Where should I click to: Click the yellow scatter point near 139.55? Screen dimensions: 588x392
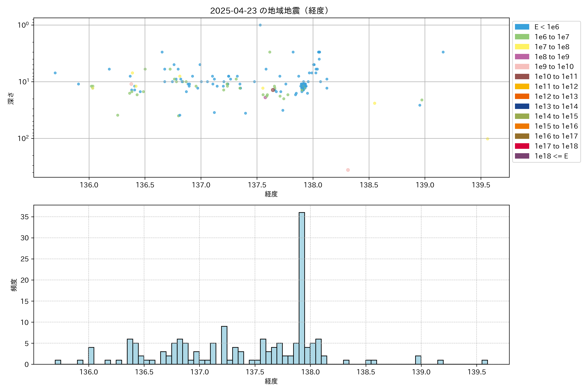[x=487, y=139]
